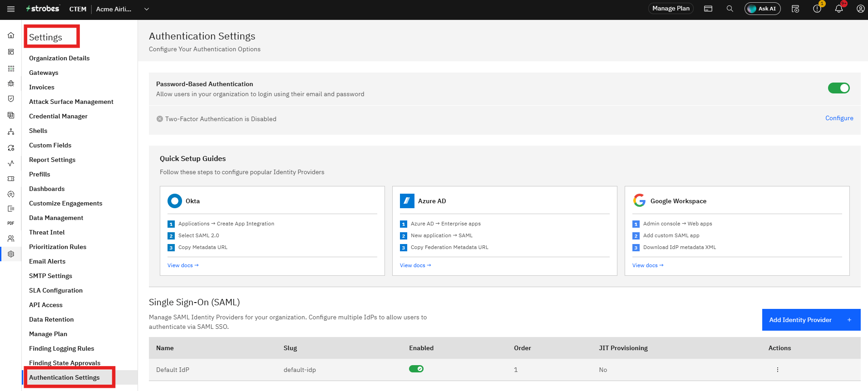Open Prioritization Rules settings
868x391 pixels.
(58, 247)
